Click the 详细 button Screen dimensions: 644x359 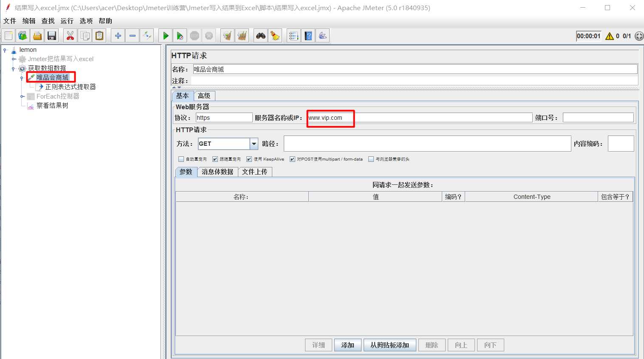(319, 345)
